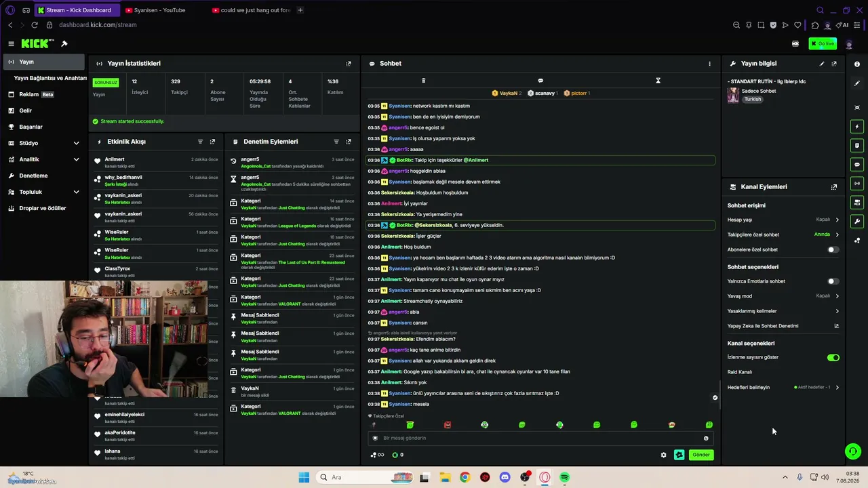
Task: Open Yapay Zeka ile Sohbet Denetimi
Action: pyautogui.click(x=783, y=326)
